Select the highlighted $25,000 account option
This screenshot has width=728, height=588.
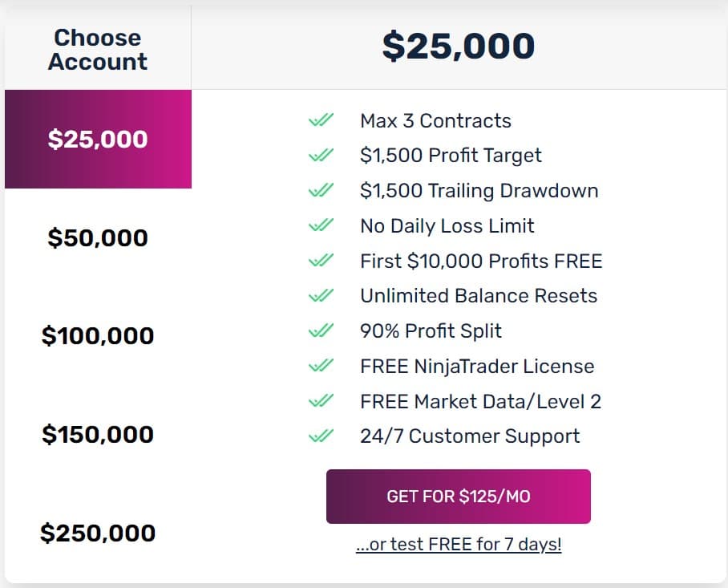pyautogui.click(x=98, y=138)
